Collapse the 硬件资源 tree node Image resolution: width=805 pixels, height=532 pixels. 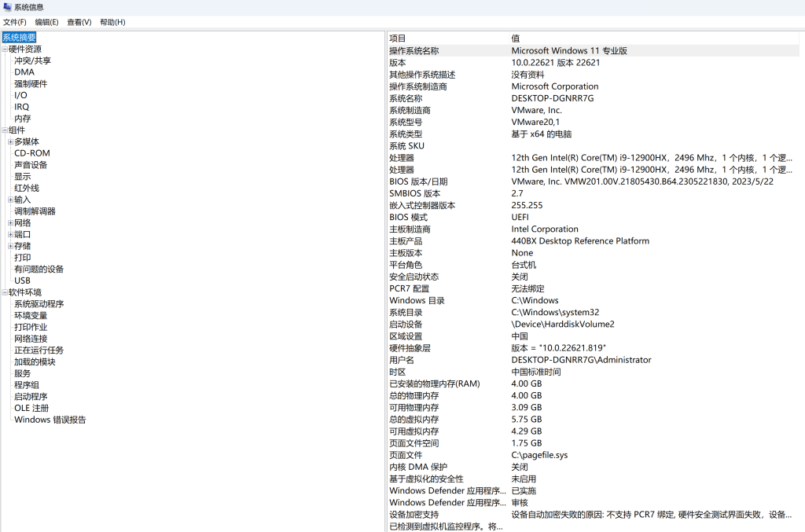[5, 50]
